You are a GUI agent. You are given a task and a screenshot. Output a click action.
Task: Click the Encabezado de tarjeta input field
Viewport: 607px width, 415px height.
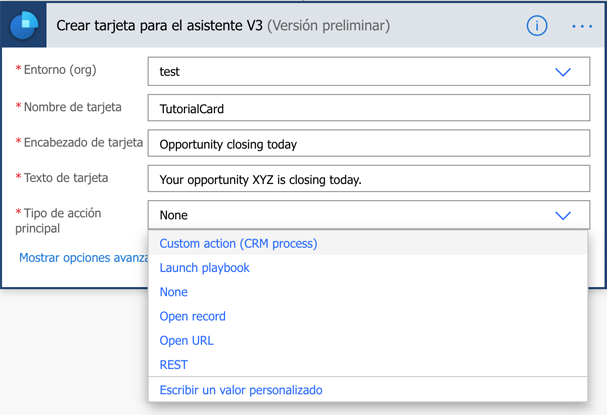(x=369, y=143)
